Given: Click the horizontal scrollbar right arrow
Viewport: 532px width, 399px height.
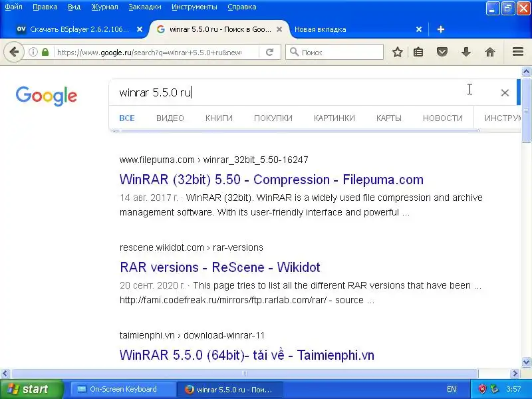Looking at the screenshot, I should [x=515, y=374].
